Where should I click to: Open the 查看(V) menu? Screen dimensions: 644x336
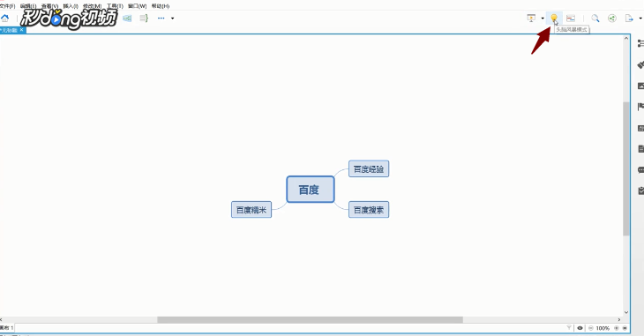(x=49, y=6)
